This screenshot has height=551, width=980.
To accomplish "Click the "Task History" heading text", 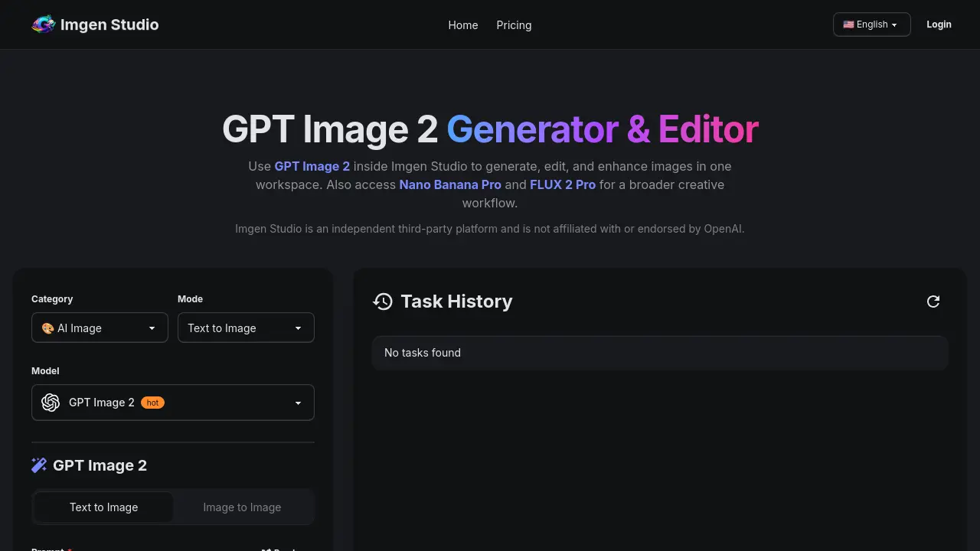I will 456,302.
